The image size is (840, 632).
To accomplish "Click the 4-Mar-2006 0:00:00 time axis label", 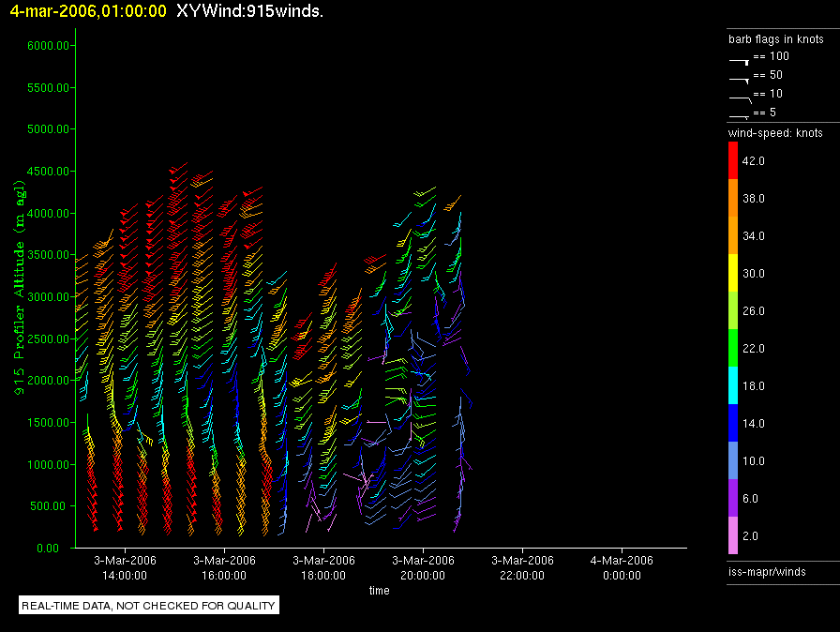I will coord(622,567).
